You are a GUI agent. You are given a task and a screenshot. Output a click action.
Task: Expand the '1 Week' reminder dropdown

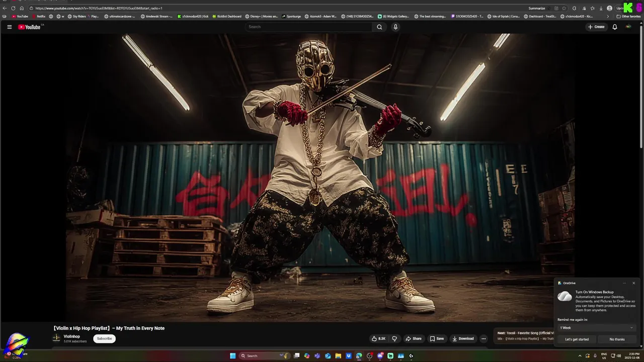[596, 328]
